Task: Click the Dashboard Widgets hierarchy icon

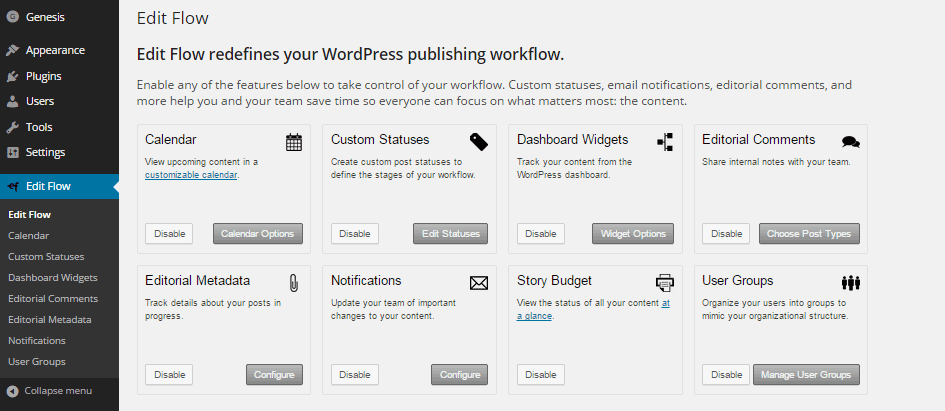Action: pos(665,142)
